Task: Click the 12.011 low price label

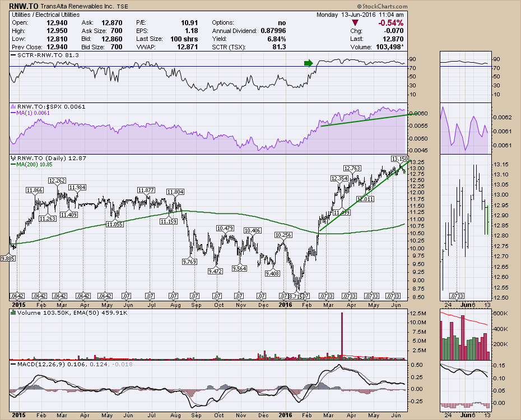Action: 365,199
